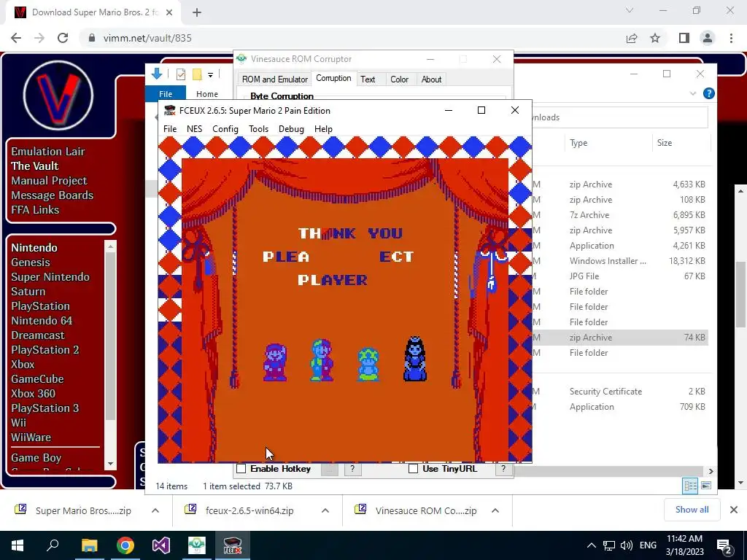This screenshot has width=747, height=560.
Task: Click the help button beside Enable Hotkey
Action: pos(352,469)
